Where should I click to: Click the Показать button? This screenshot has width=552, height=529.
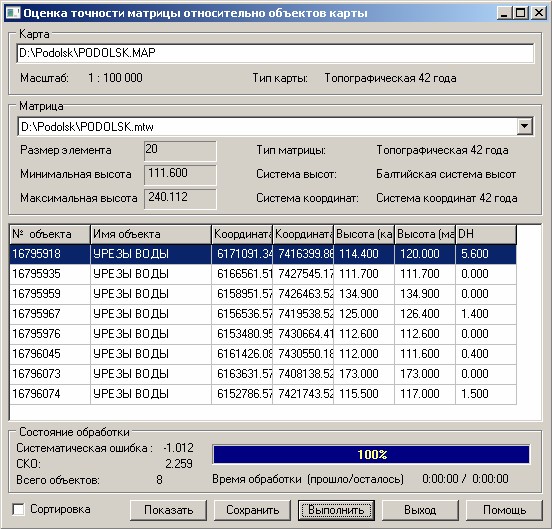[x=168, y=510]
